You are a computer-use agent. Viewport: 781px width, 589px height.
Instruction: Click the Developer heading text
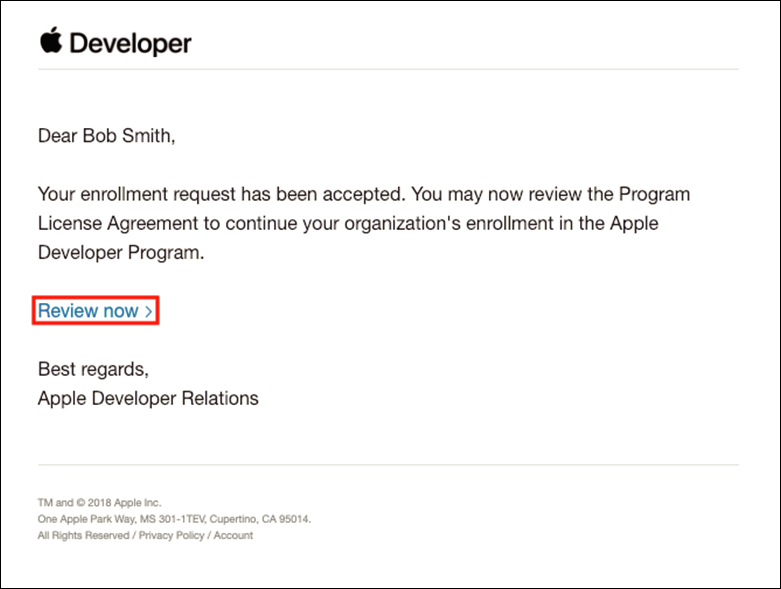[x=130, y=44]
